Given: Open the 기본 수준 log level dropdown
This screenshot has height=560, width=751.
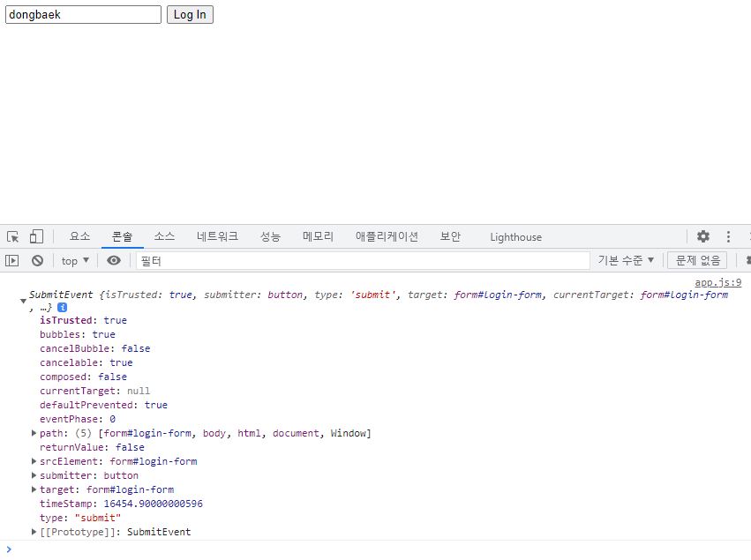Looking at the screenshot, I should [626, 260].
